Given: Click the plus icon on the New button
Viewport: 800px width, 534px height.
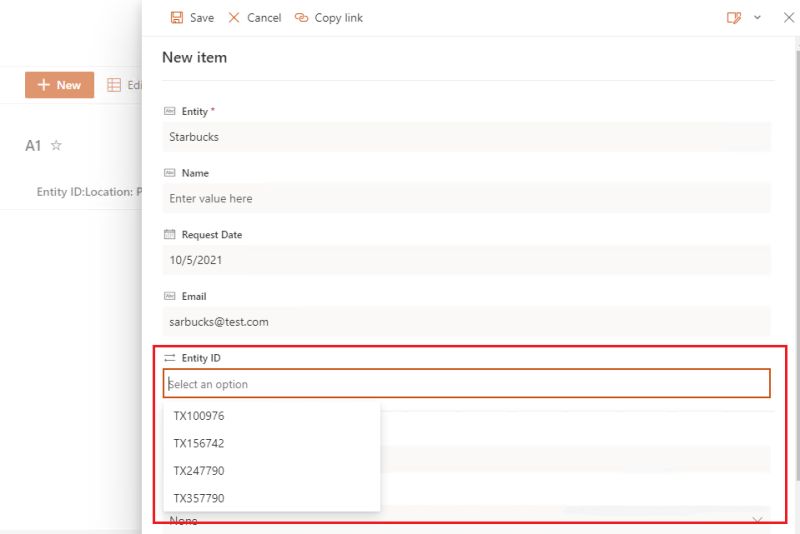Looking at the screenshot, I should 44,85.
